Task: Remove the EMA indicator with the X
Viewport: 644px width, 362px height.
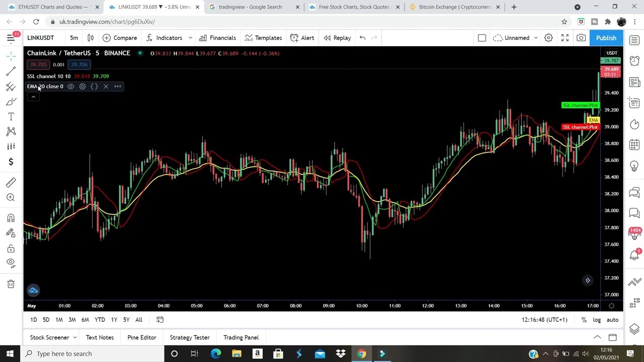Action: 106,86
